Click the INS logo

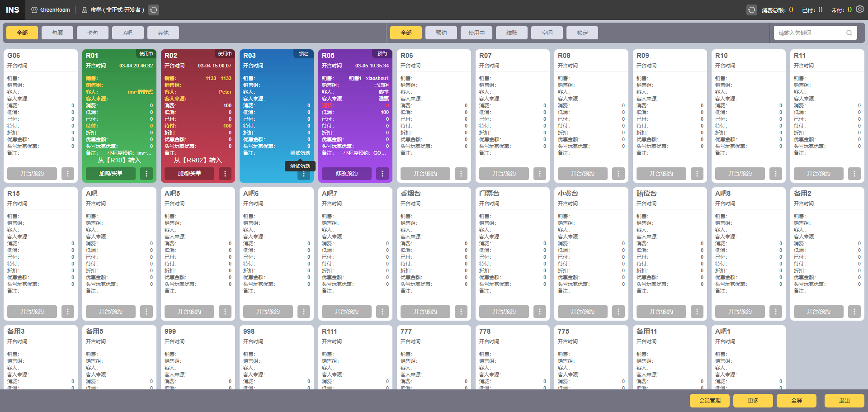13,10
